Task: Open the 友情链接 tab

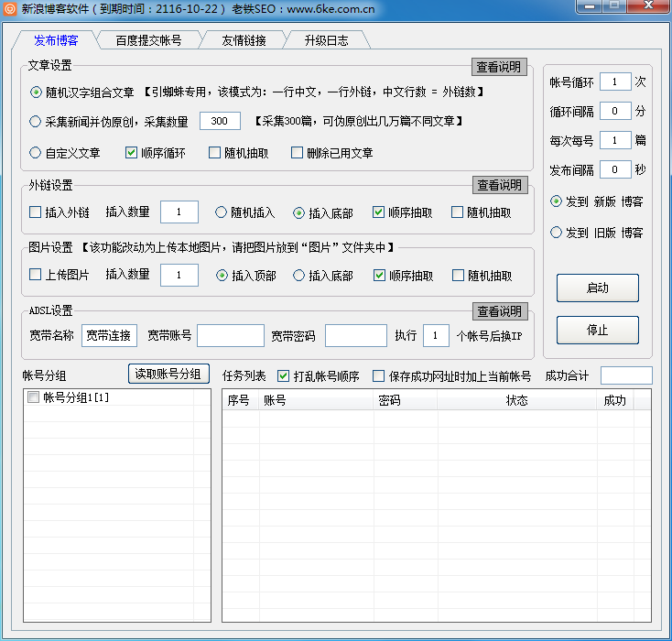Action: click(x=244, y=40)
